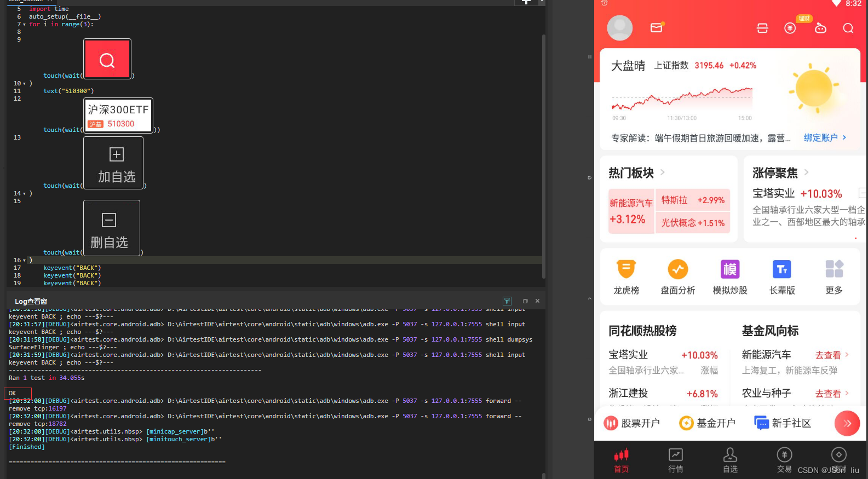The height and width of the screenshot is (479, 868).
Task: Open the 更多 shortcuts grid
Action: pyautogui.click(x=834, y=277)
